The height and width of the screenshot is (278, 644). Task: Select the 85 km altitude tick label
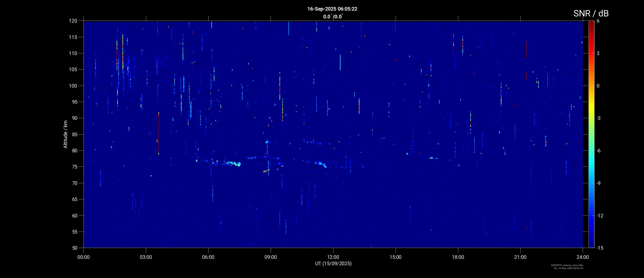[74, 134]
